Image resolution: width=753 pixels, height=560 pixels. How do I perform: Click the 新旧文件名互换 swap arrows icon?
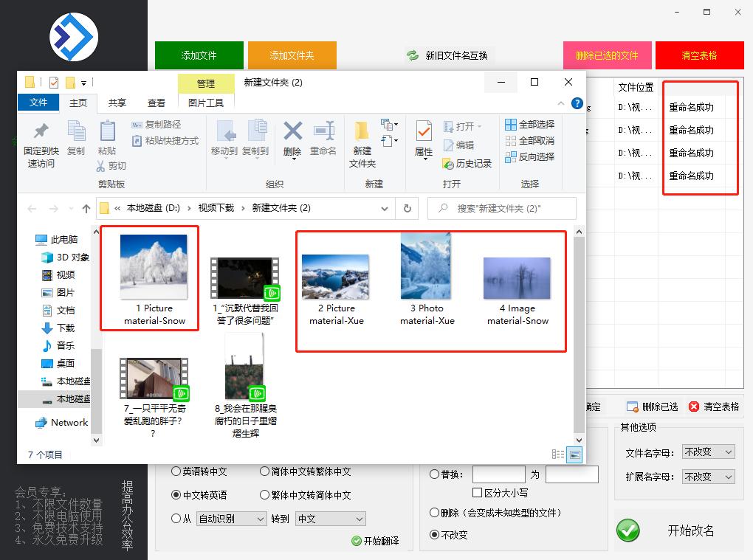(x=411, y=54)
